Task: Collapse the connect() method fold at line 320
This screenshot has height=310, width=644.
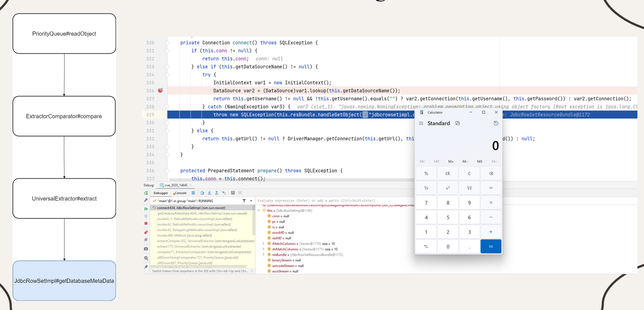Action: coord(167,43)
